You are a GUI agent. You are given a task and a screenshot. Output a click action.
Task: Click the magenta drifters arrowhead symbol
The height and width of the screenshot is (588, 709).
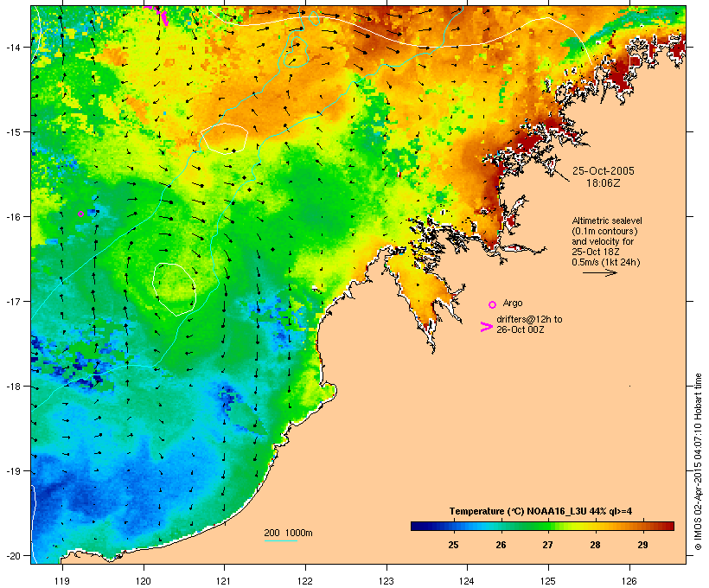point(486,327)
